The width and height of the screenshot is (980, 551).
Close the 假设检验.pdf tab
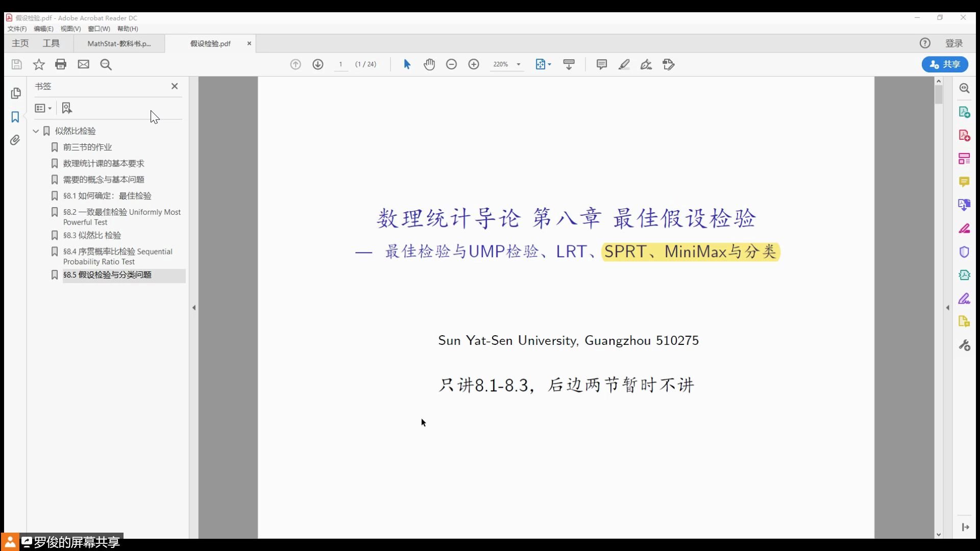click(x=249, y=43)
